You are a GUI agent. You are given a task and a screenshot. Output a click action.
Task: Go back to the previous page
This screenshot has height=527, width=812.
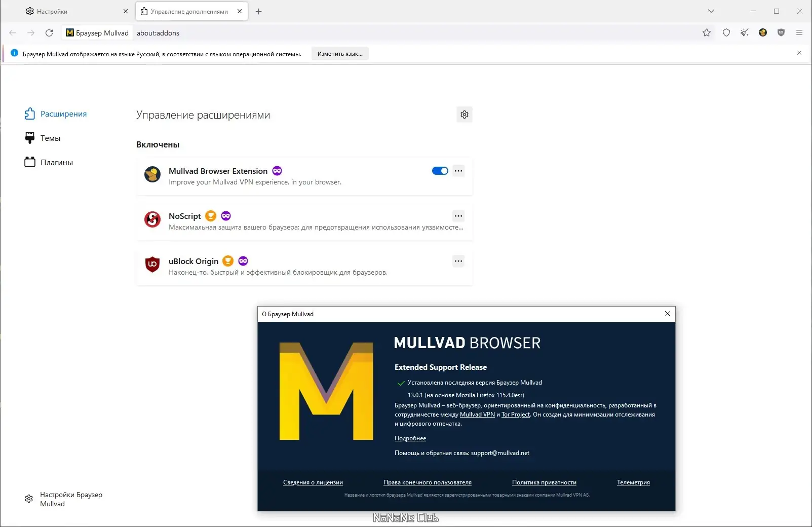[13, 33]
